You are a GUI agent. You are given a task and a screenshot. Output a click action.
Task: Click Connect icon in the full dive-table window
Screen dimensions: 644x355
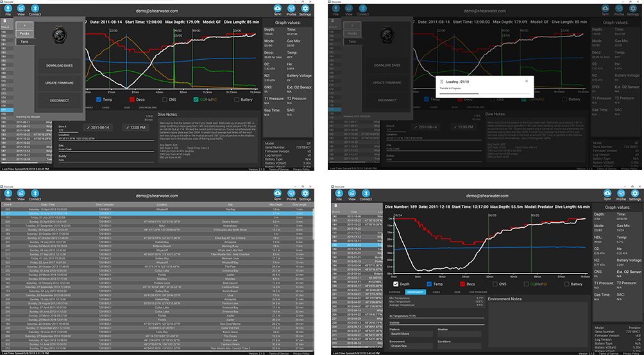pyautogui.click(x=35, y=193)
